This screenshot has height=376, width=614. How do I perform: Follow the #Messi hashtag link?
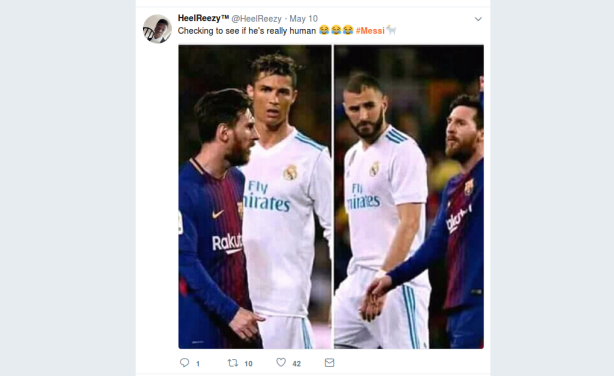[370, 31]
